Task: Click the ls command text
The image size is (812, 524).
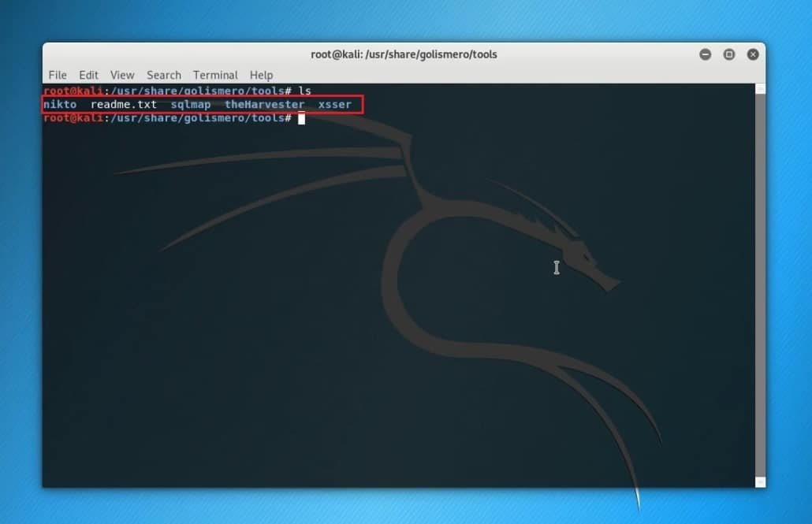Action: 304,91
